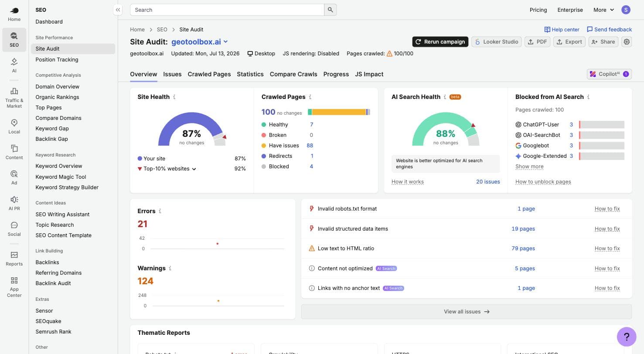Image resolution: width=644 pixels, height=354 pixels.
Task: Switch to the Issues tab
Action: tap(172, 74)
